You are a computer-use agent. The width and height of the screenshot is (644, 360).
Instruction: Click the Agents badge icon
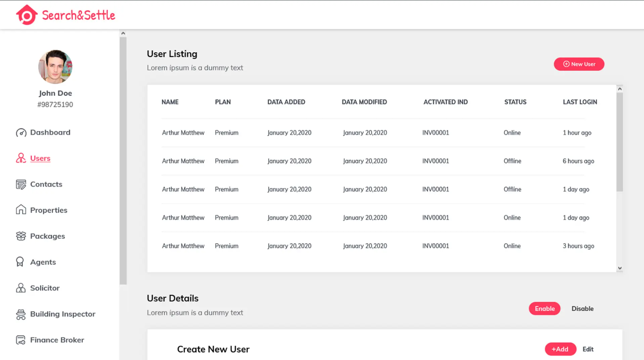tap(20, 262)
